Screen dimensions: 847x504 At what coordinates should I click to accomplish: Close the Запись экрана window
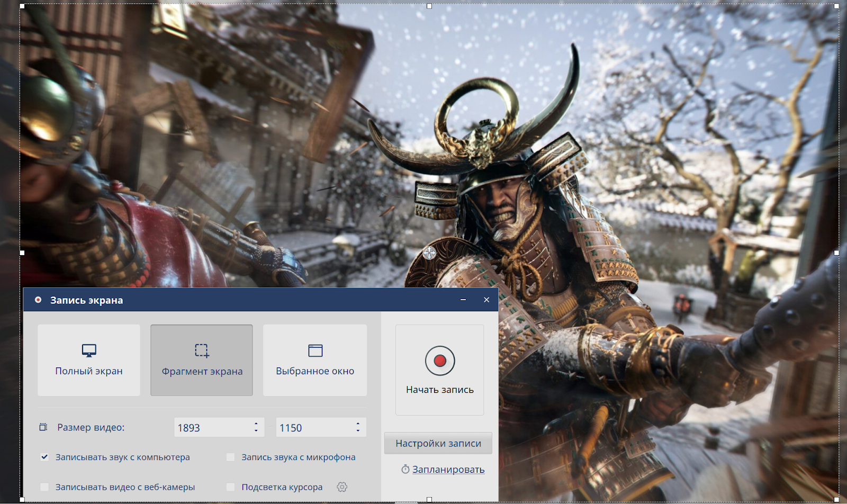486,300
